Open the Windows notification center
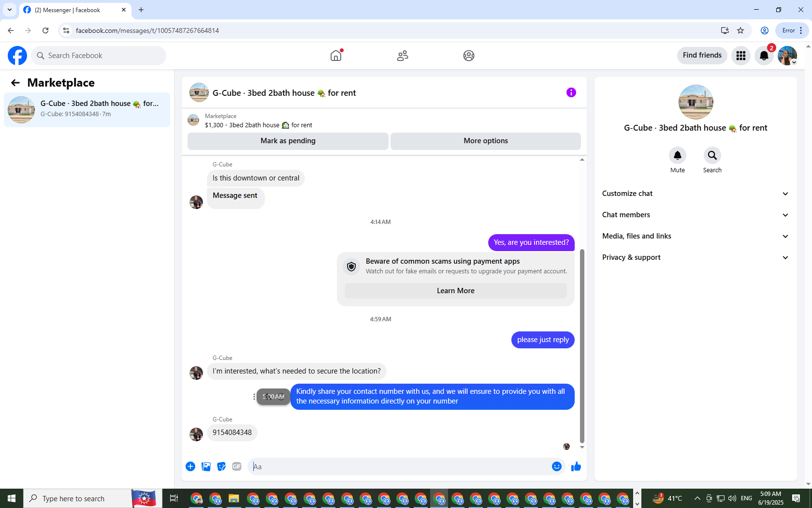Screen dimensions: 812x508 click(x=796, y=498)
